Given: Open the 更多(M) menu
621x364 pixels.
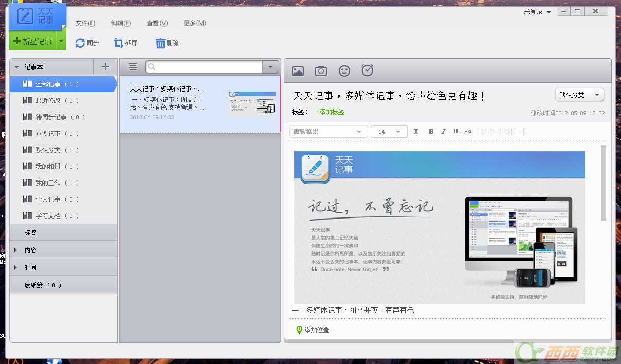Looking at the screenshot, I should 194,23.
